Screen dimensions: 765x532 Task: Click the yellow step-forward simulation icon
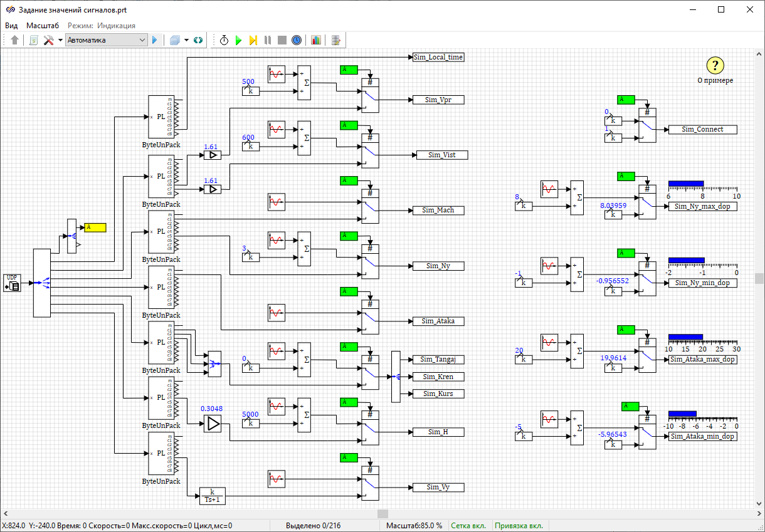click(x=253, y=40)
